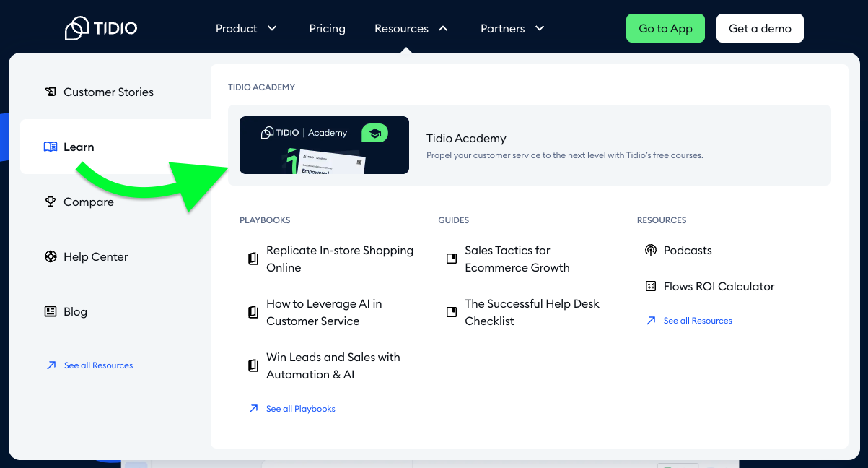Image resolution: width=868 pixels, height=468 pixels.
Task: Click guide icon for Sales Tactics
Action: pos(452,259)
